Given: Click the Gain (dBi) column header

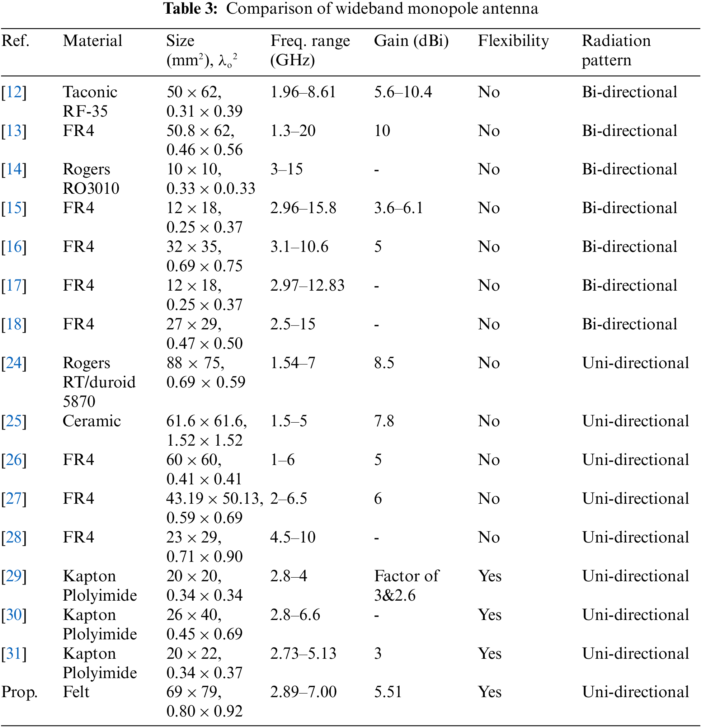Looking at the screenshot, I should [411, 41].
